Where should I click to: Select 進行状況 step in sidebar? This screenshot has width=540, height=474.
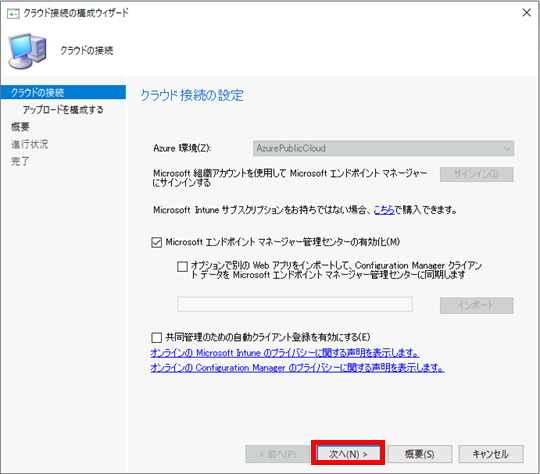pos(30,144)
